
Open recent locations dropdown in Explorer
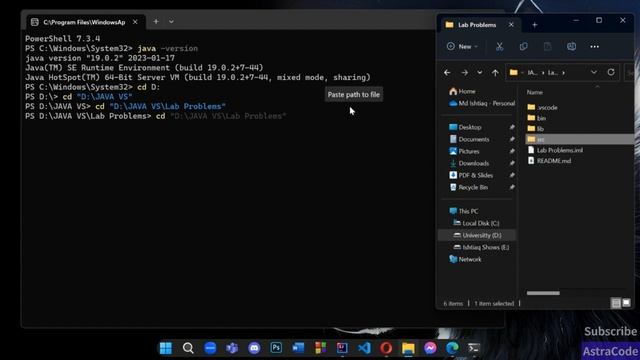480,73
